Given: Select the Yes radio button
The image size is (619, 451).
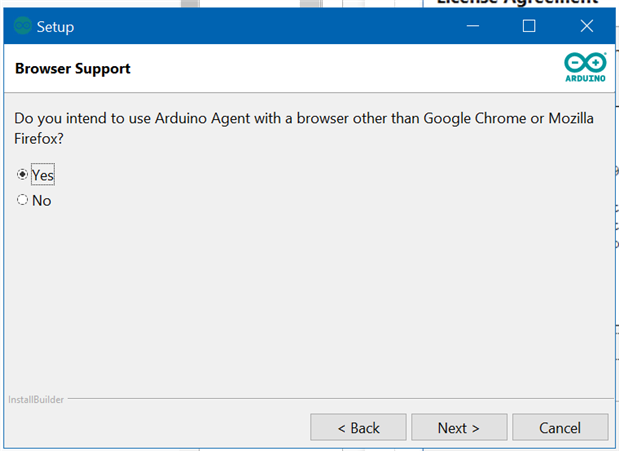Looking at the screenshot, I should click(x=22, y=174).
